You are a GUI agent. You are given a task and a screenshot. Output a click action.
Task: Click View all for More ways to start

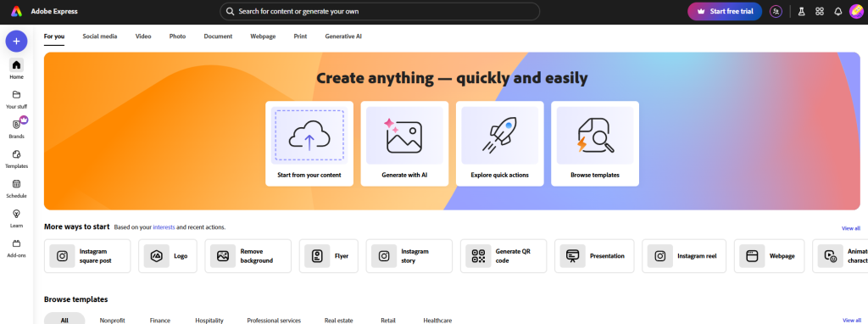click(x=851, y=228)
